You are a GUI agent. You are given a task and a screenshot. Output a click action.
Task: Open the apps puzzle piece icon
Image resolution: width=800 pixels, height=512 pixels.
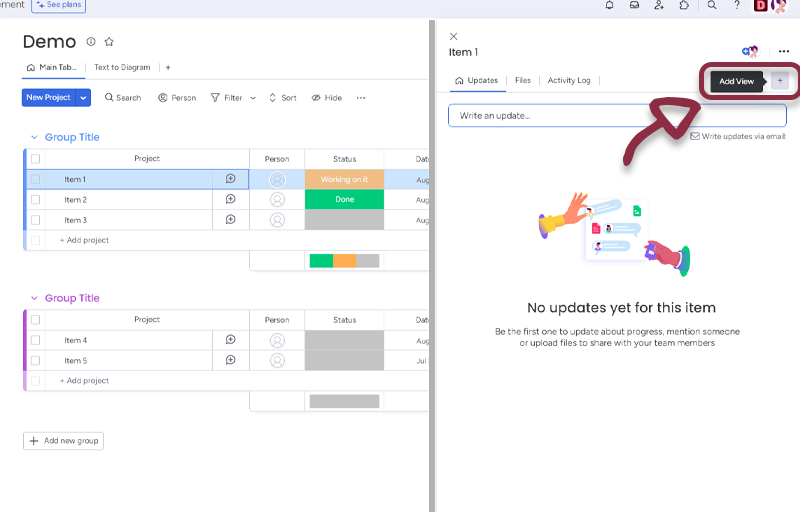click(684, 5)
